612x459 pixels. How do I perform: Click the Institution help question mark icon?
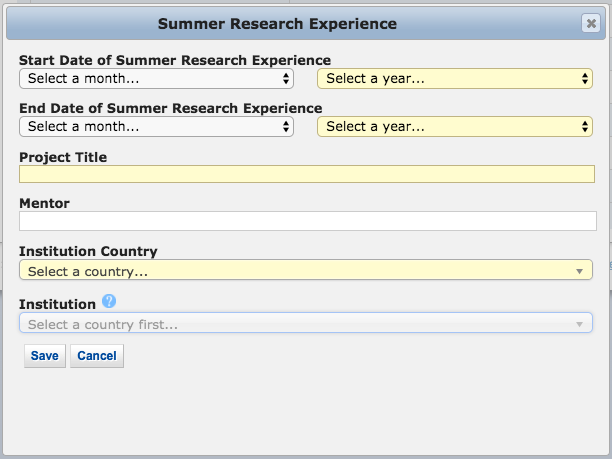109,302
